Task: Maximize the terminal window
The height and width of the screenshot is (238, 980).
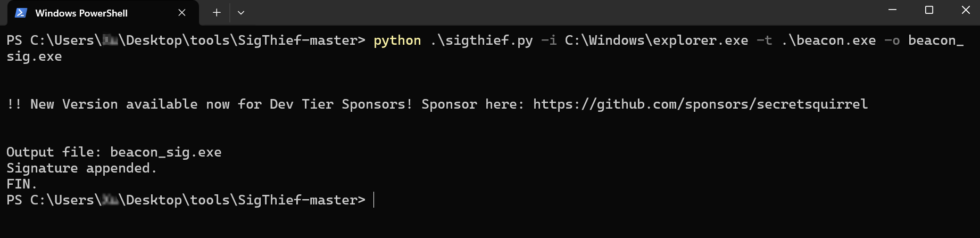Action: click(x=929, y=10)
